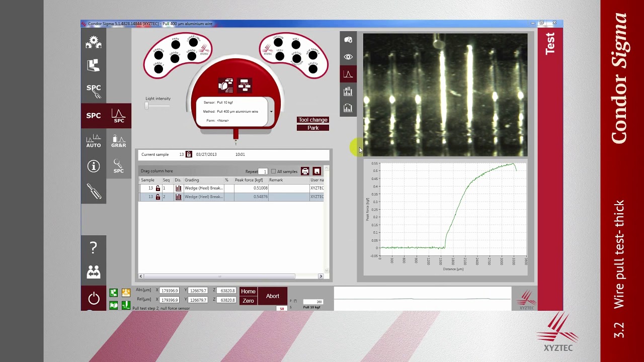
Task: Select the screwdriver tool icon
Action: [94, 191]
